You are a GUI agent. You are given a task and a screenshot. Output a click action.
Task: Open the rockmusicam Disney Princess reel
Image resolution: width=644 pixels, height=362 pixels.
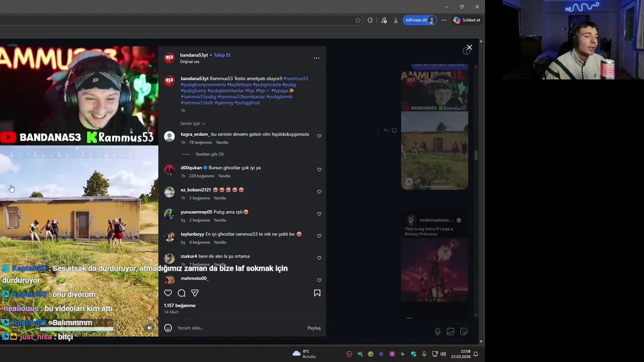click(434, 265)
